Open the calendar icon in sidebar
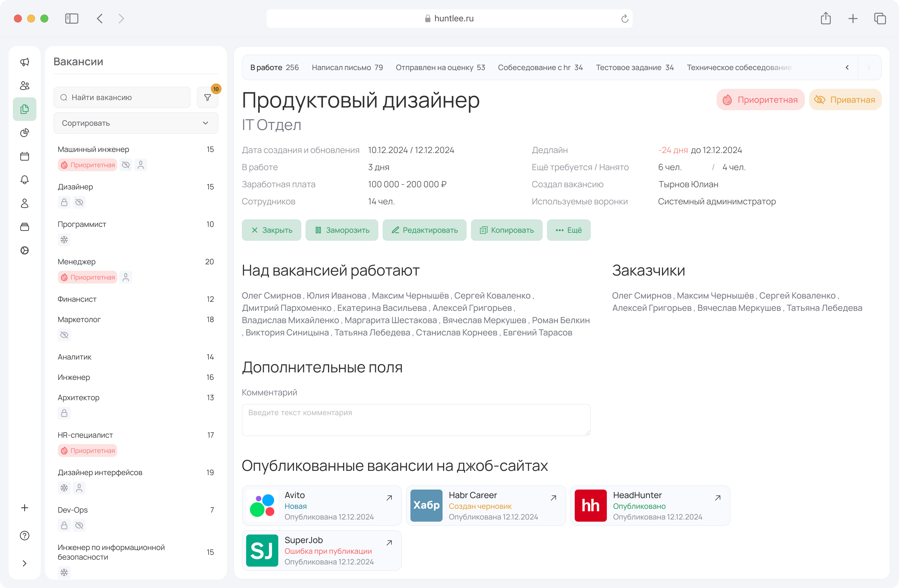 pyautogui.click(x=25, y=156)
